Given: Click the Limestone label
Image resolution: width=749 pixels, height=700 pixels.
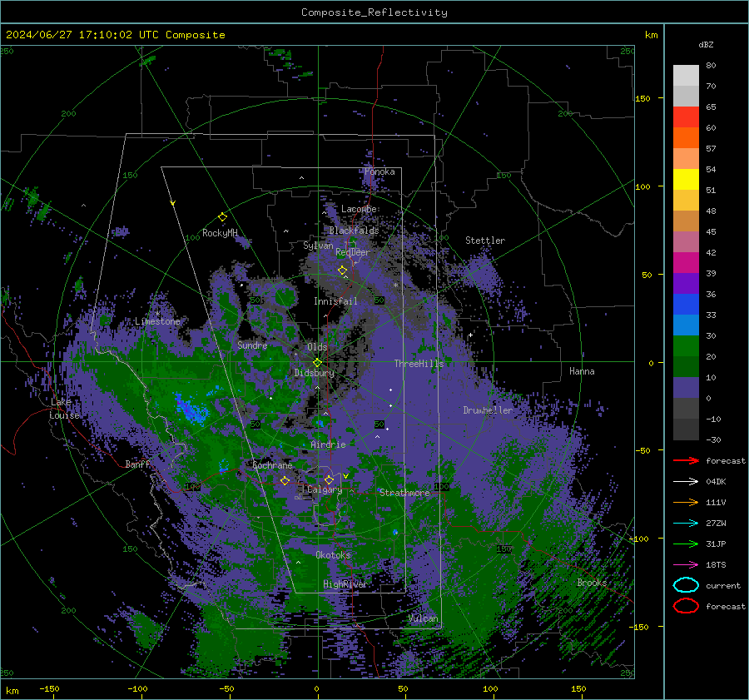Looking at the screenshot, I should tap(157, 321).
